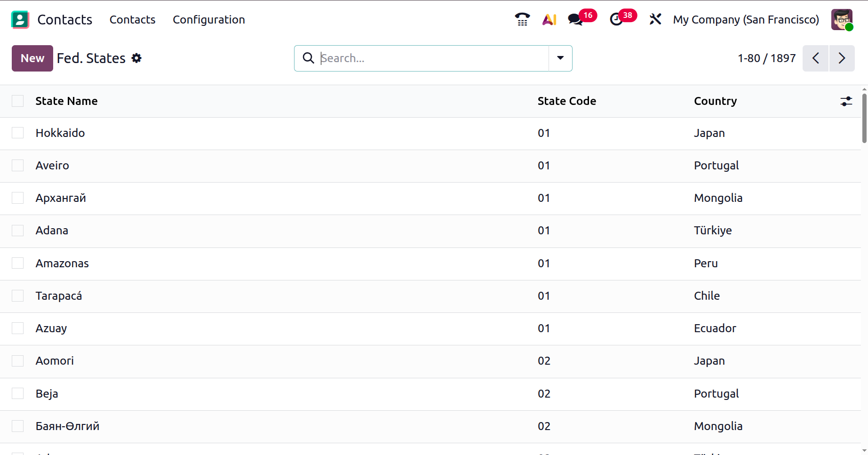Open the Configuration menu
Viewport: 868px width, 455px height.
pos(208,20)
